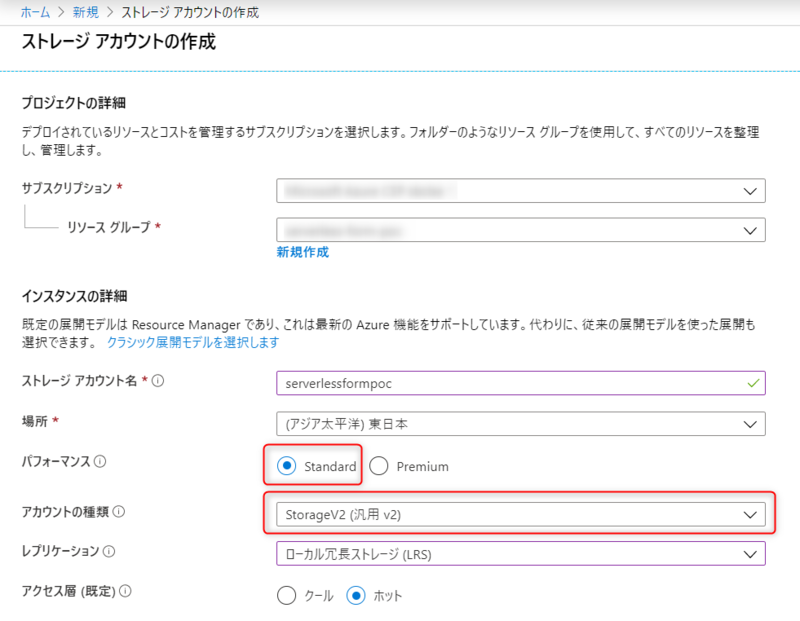Open the サブスクリプション dropdown

520,191
